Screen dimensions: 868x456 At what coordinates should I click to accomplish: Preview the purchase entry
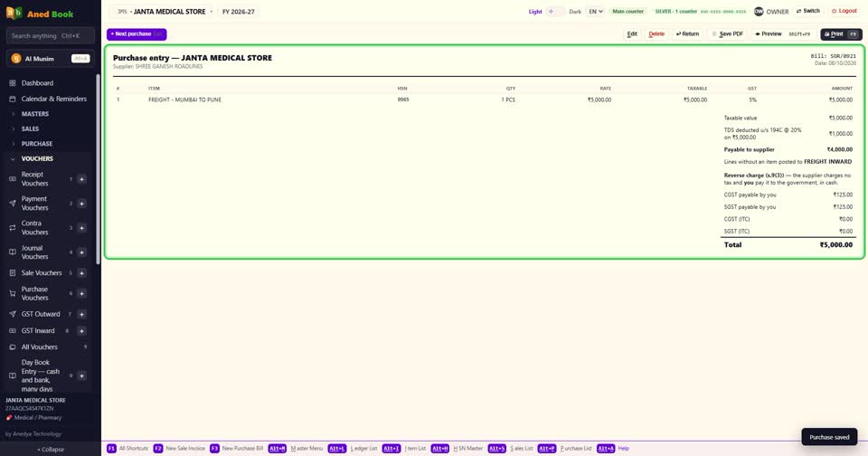tap(783, 33)
